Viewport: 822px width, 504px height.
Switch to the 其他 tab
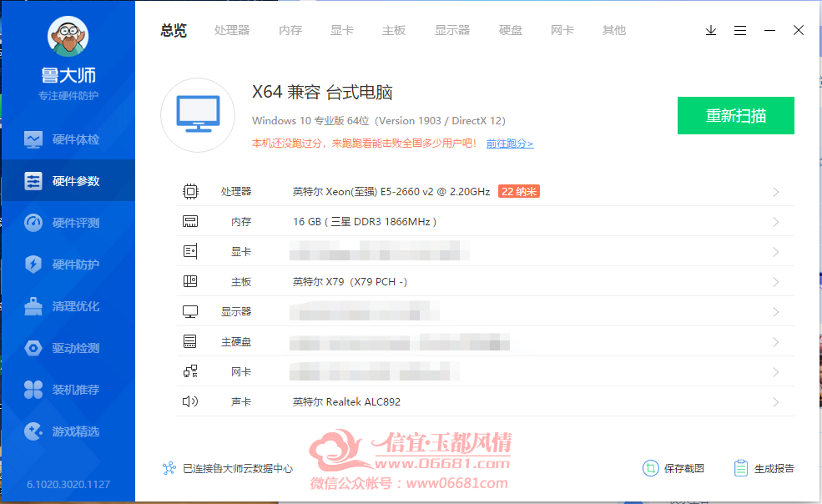pos(614,30)
